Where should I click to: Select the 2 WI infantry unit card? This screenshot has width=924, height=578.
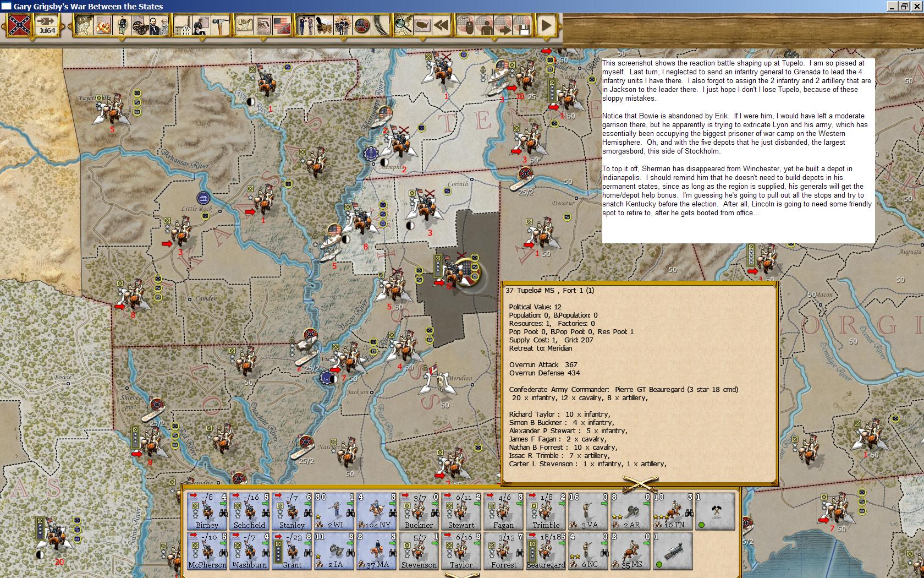[x=334, y=511]
